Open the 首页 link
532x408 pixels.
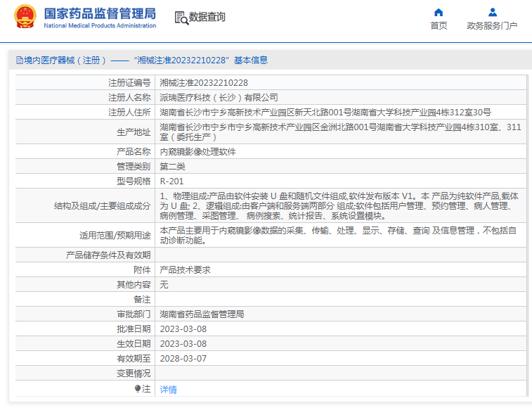[439, 26]
